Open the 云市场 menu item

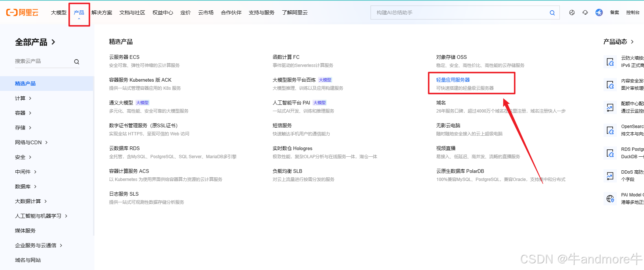coord(206,13)
